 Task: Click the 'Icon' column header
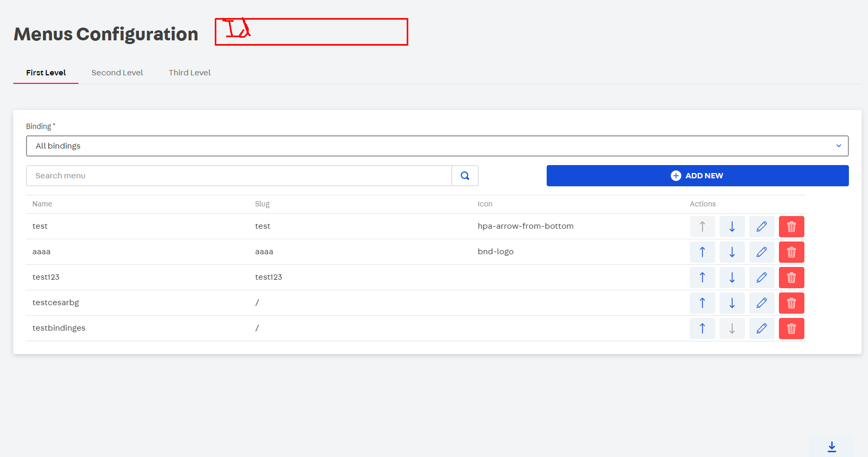coord(485,204)
